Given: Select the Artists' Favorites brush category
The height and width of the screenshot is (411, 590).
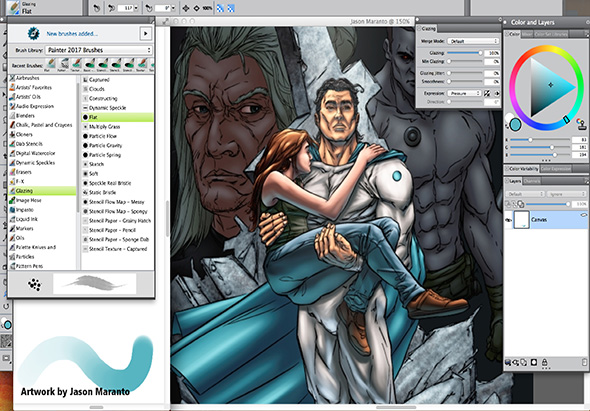Looking at the screenshot, I should click(x=42, y=87).
